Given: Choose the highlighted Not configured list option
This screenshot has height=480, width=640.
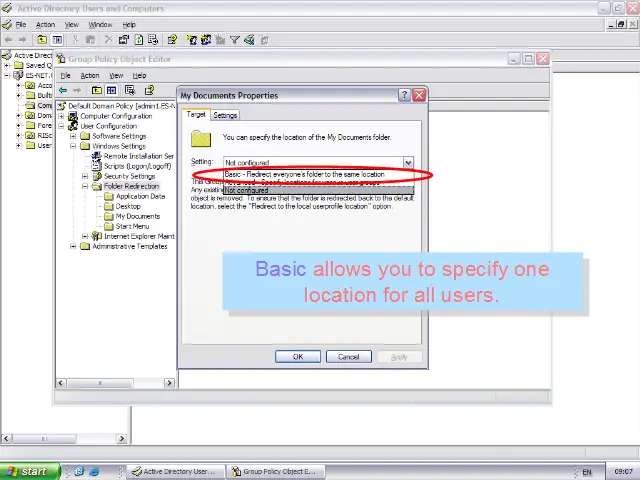Looking at the screenshot, I should point(318,190).
